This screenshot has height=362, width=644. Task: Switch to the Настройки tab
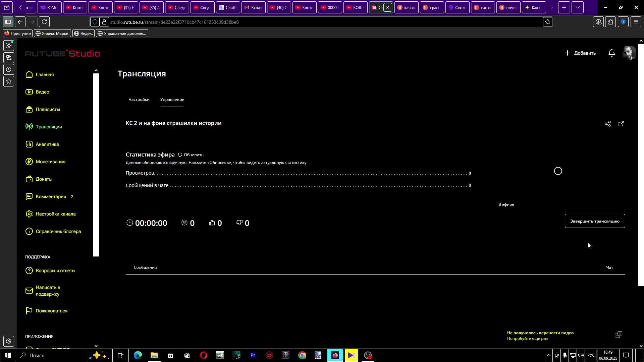click(x=139, y=100)
